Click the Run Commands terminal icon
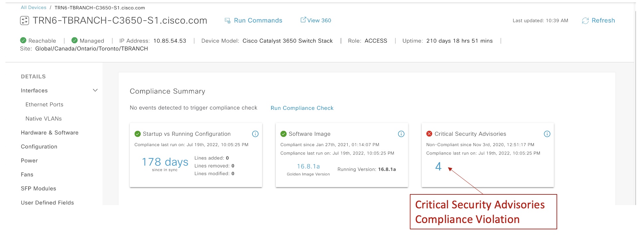Screen dimensions: 644x239 tap(228, 21)
